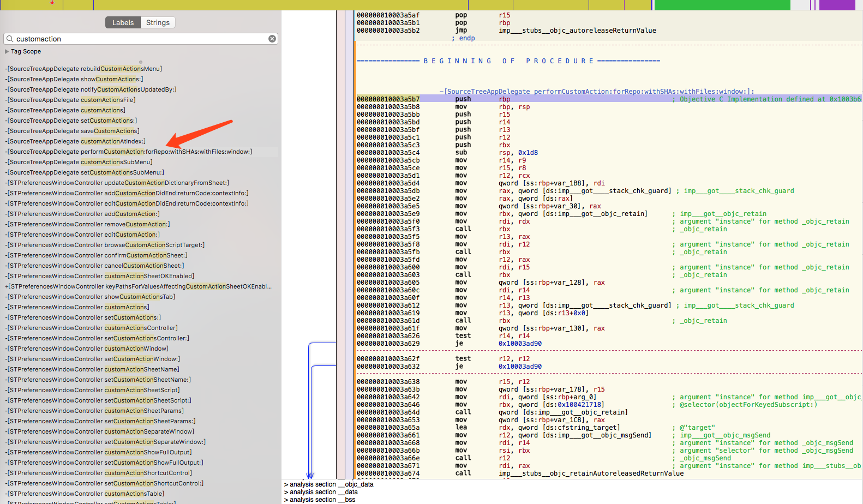Jump to green segment in navigation bar
This screenshot has width=863, height=504.
tap(721, 5)
